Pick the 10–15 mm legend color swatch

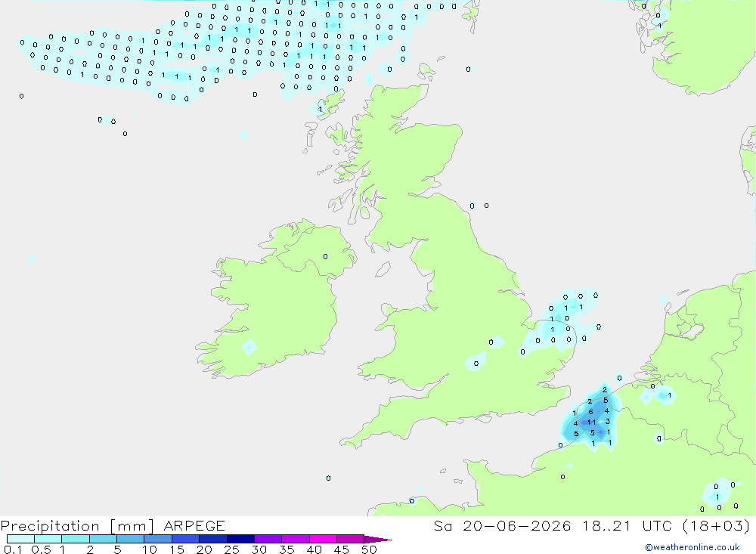point(158,539)
